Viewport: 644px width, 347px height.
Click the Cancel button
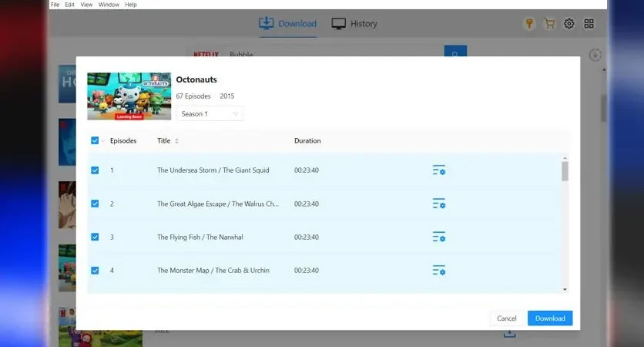pyautogui.click(x=506, y=318)
